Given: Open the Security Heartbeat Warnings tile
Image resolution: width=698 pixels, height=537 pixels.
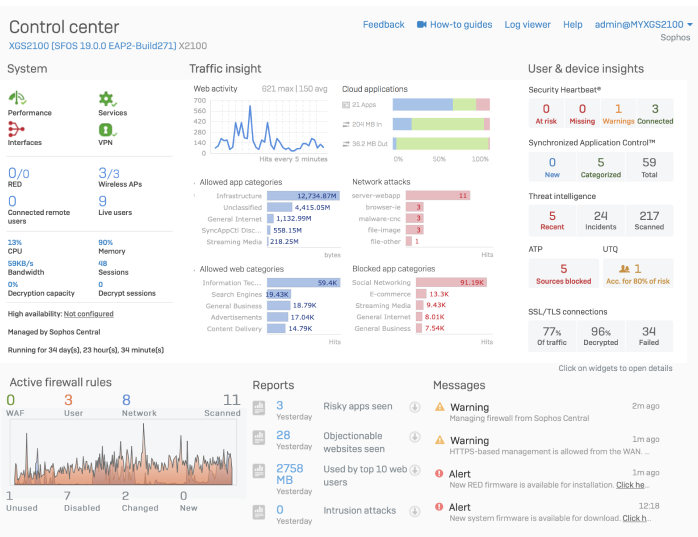Looking at the screenshot, I should point(618,114).
